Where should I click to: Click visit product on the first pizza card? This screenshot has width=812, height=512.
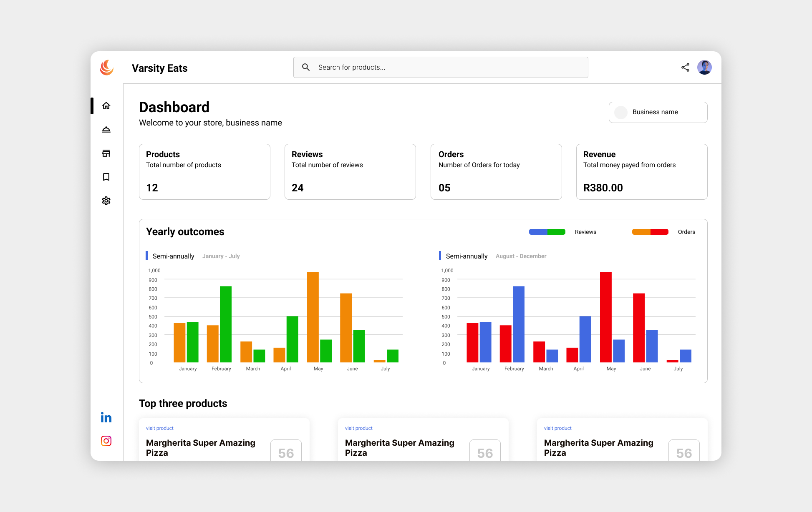(159, 428)
